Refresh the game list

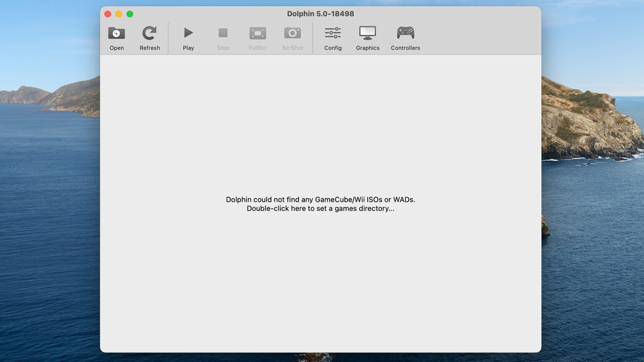[149, 38]
